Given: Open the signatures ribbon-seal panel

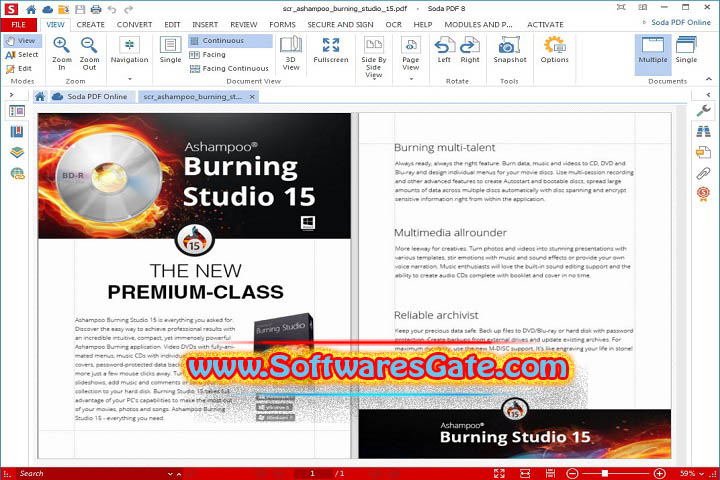Looking at the screenshot, I should [703, 194].
